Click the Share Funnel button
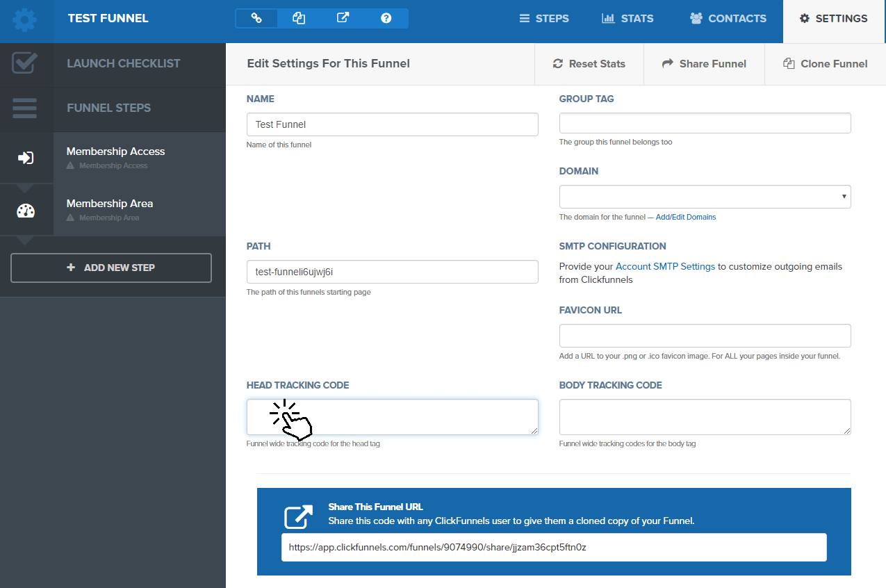Image resolution: width=886 pixels, height=588 pixels. point(704,64)
